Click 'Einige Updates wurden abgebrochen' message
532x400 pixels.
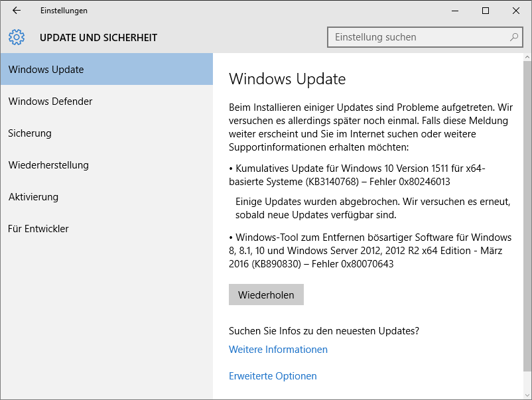coord(373,208)
